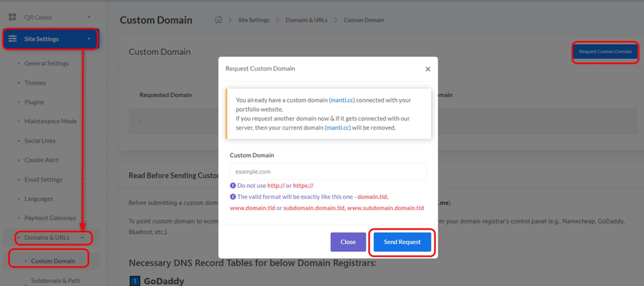The width and height of the screenshot is (644, 286).
Task: Click the Custom Domain input field
Action: [x=328, y=171]
